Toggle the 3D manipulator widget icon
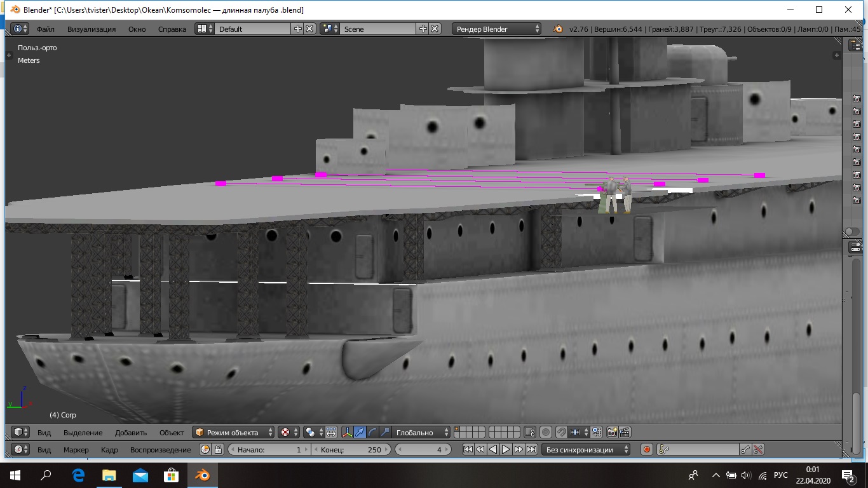The image size is (868, 488). coord(348,432)
